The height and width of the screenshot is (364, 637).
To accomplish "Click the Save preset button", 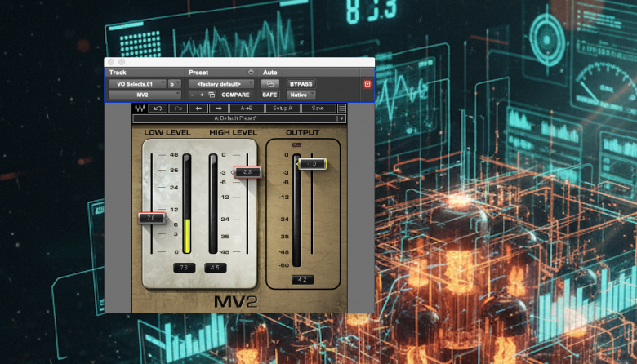I will pyautogui.click(x=318, y=109).
